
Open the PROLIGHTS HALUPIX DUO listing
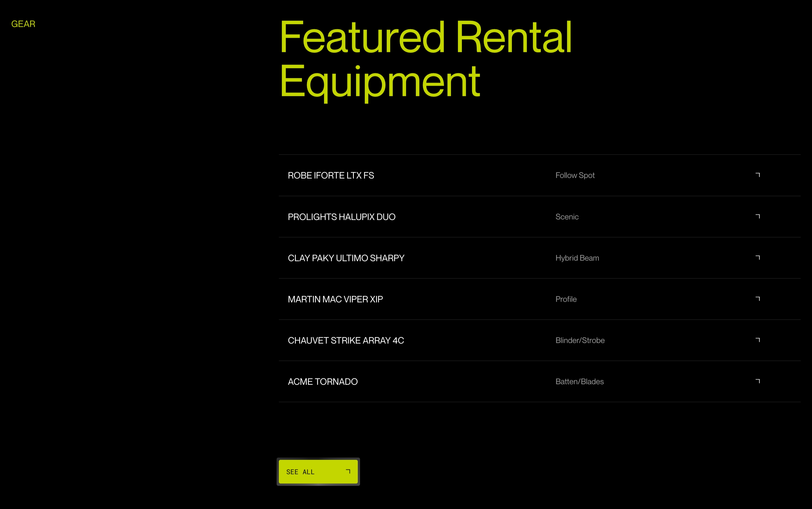pyautogui.click(x=540, y=217)
